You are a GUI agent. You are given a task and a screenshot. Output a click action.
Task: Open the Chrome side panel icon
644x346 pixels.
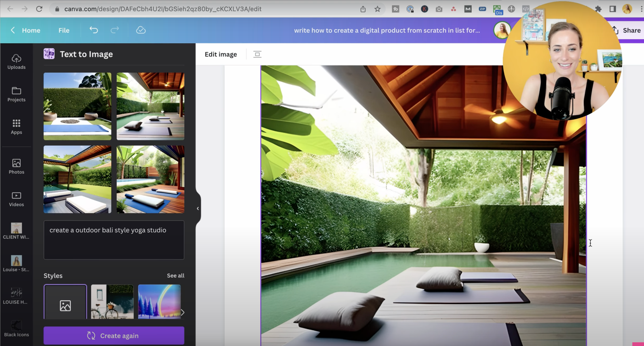point(613,9)
